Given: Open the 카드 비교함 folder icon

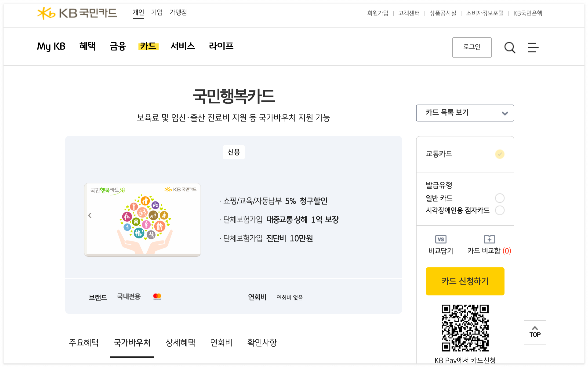Looking at the screenshot, I should 489,239.
